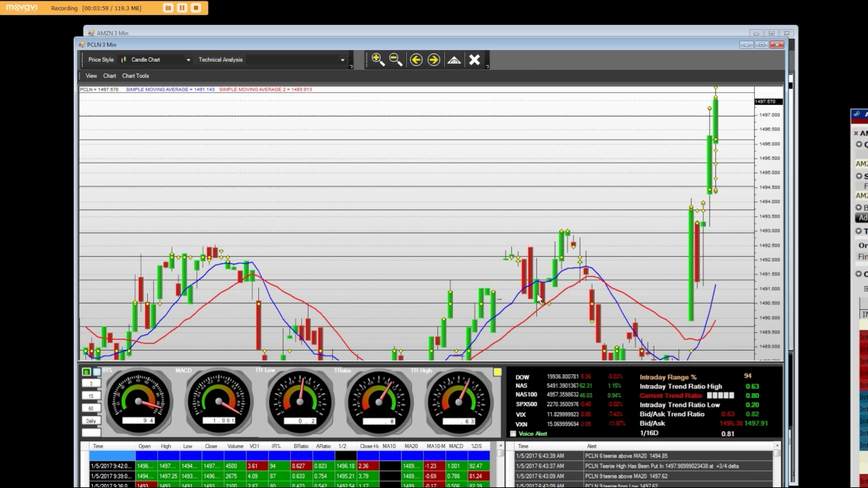Viewport: 868px width, 488px height.
Task: Click the yellow square next to the TR High gauge
Action: coord(497,372)
